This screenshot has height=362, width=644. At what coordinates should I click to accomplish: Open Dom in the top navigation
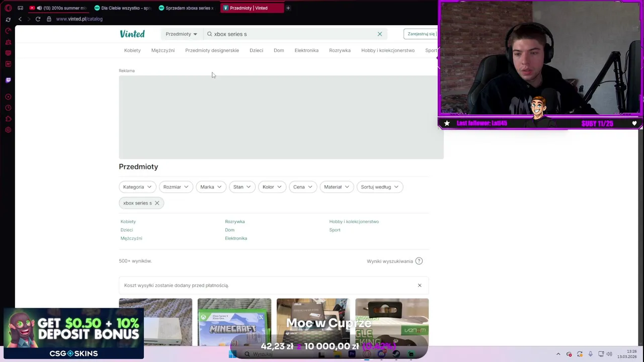click(x=279, y=50)
